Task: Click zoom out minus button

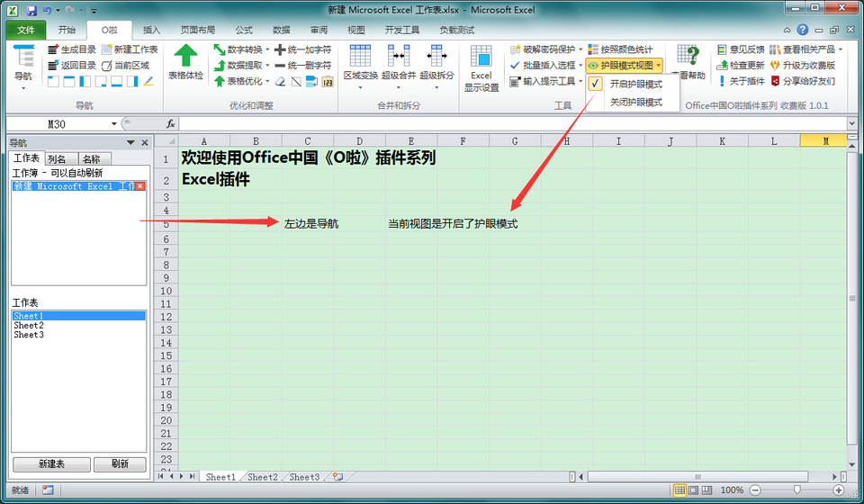Action: coord(755,490)
